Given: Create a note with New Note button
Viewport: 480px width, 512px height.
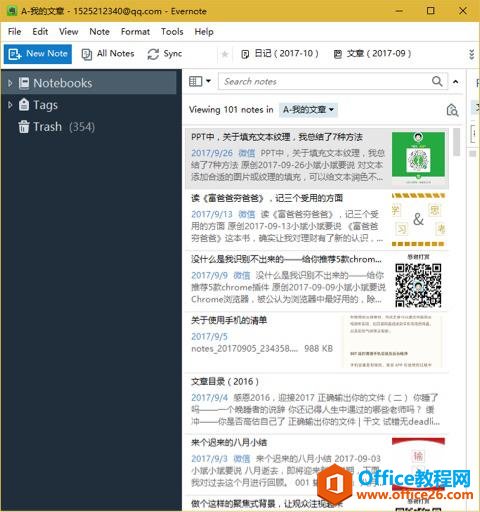Looking at the screenshot, I should click(x=38, y=54).
